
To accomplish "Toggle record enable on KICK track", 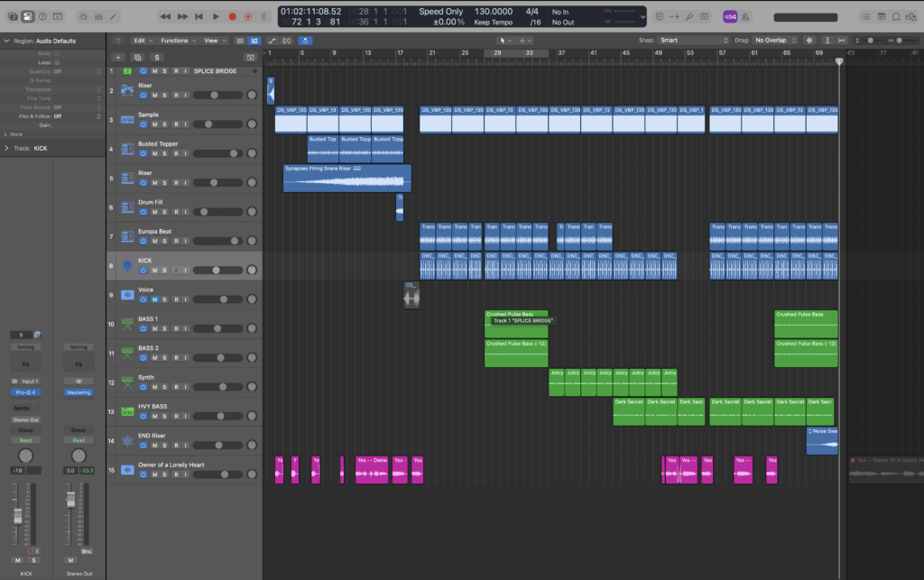I will click(175, 270).
